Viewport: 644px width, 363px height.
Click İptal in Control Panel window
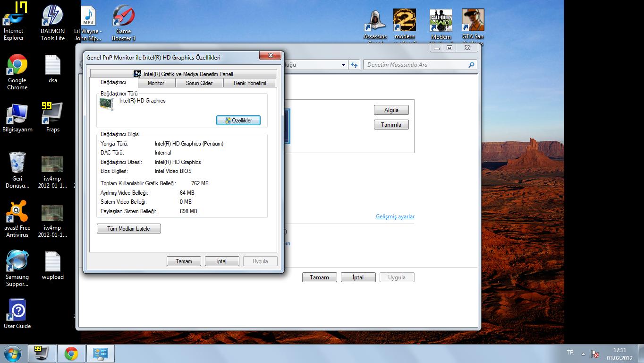358,277
